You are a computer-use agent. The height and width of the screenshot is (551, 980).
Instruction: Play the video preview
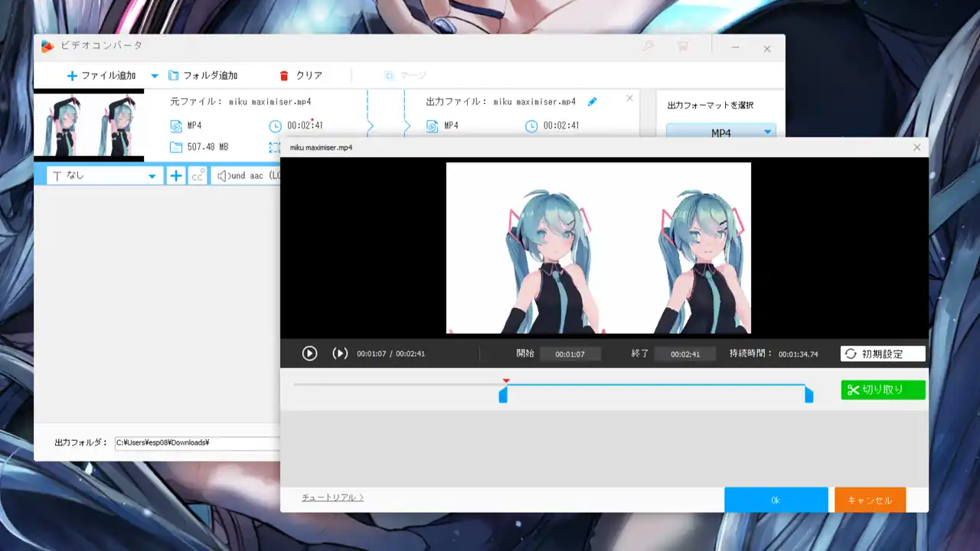coord(309,354)
